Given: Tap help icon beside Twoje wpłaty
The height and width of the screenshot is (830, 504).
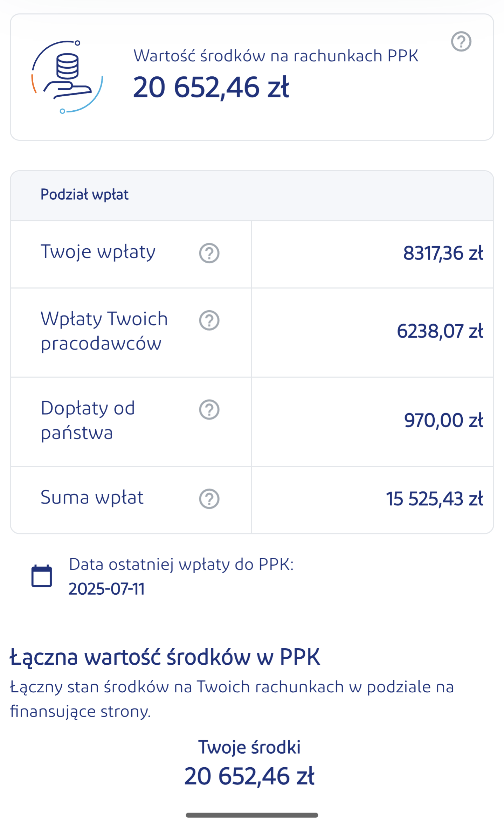Looking at the screenshot, I should pos(209,253).
